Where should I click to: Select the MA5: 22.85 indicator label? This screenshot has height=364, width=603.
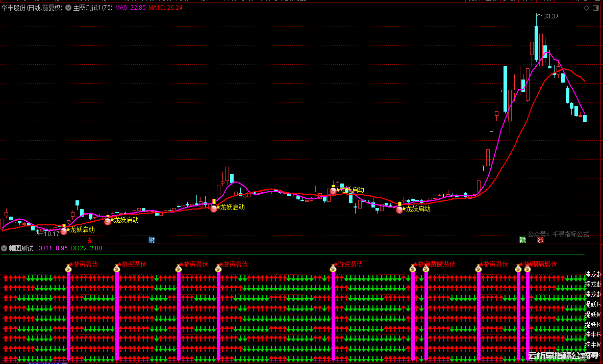(x=130, y=8)
